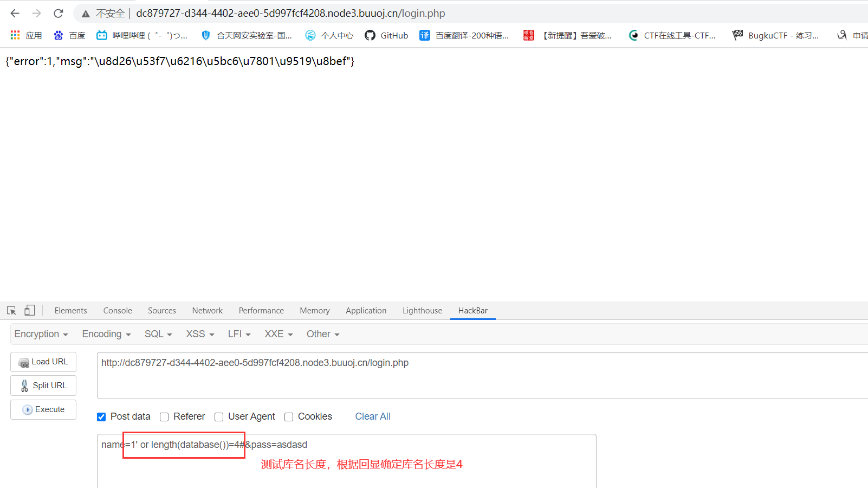
Task: Enable the Cookies checkbox
Action: click(x=289, y=417)
